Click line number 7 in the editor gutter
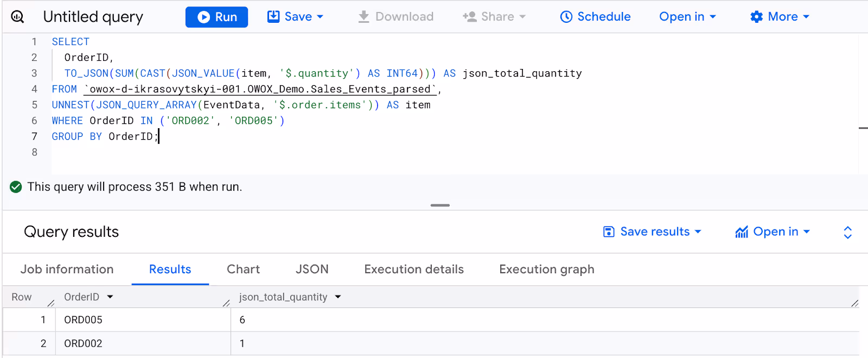 pyautogui.click(x=34, y=136)
